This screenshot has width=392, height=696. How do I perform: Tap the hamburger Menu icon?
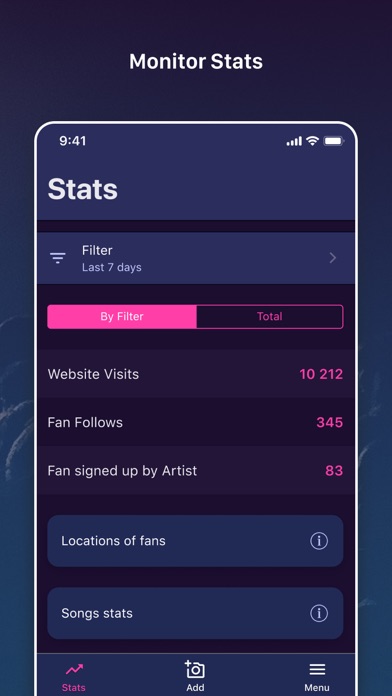[317, 669]
